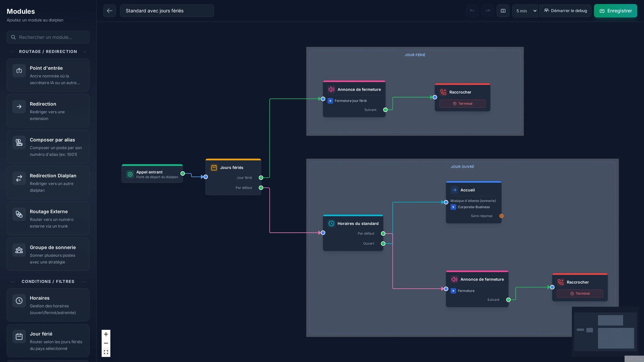Click hang-up icon of Raccrocher in Jour ouvré group

click(561, 282)
